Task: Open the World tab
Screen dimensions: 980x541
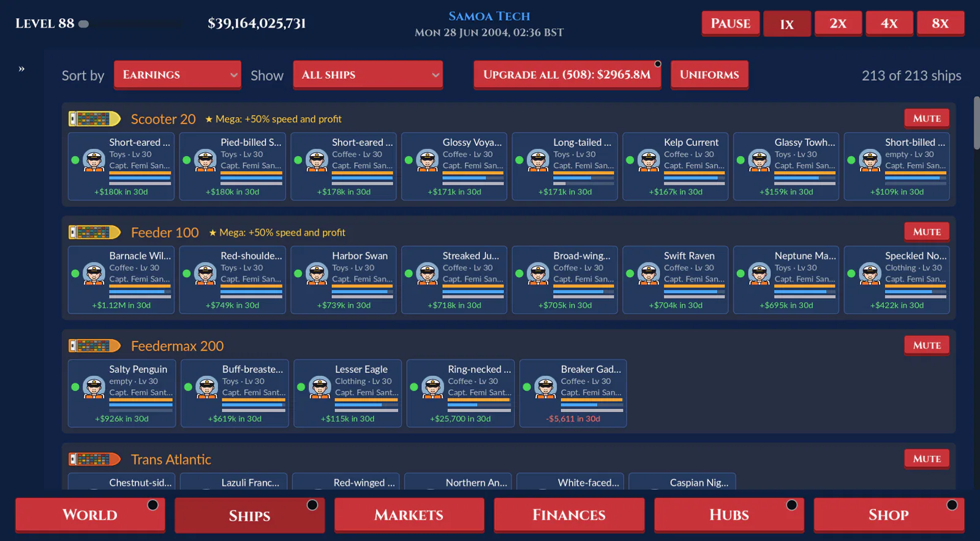Action: (x=90, y=515)
